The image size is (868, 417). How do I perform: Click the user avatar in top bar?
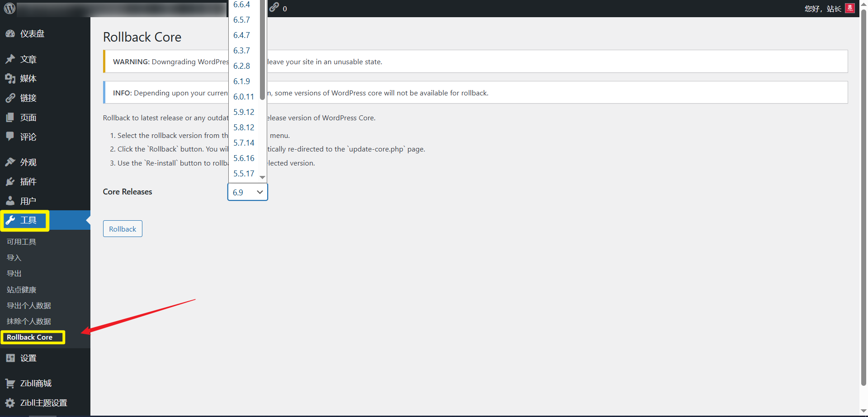(850, 8)
